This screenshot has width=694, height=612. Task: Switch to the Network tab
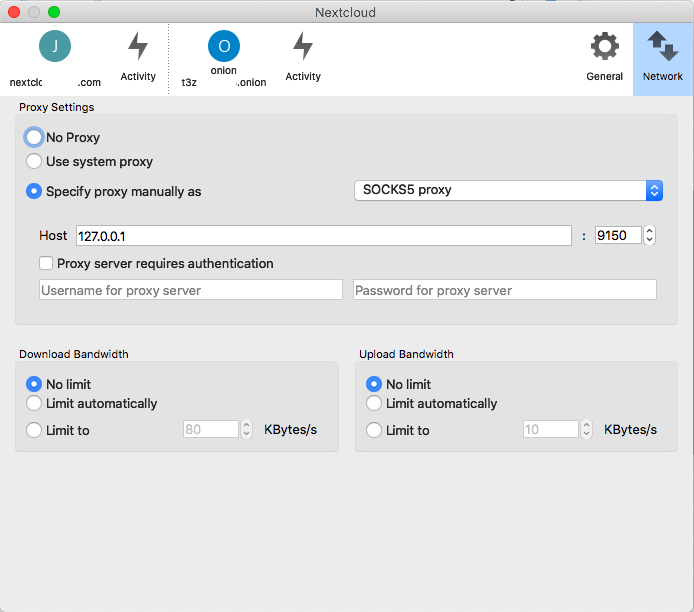click(x=663, y=57)
